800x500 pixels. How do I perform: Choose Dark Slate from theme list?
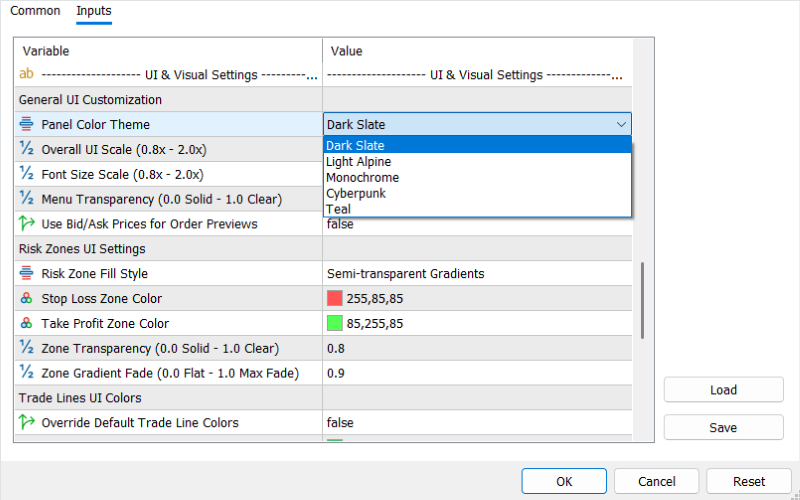(x=478, y=145)
